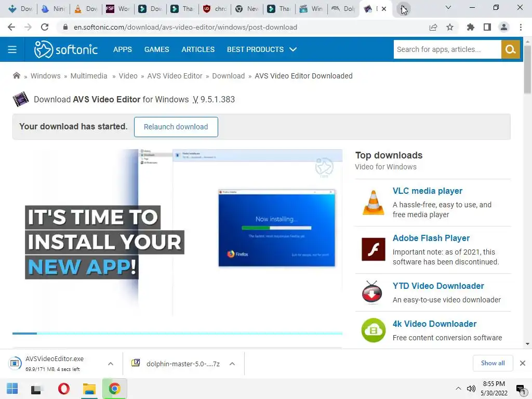
Task: Open the share page icon in address bar
Action: click(433, 27)
